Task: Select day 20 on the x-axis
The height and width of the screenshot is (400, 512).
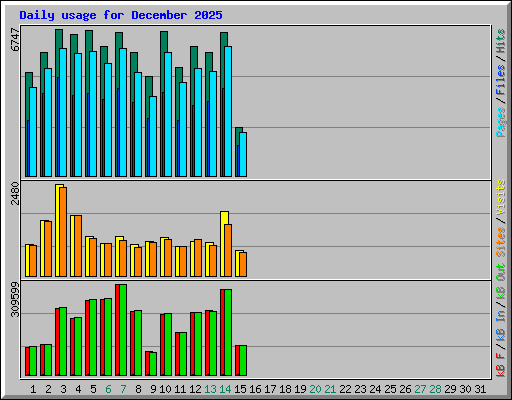Action: (x=315, y=389)
